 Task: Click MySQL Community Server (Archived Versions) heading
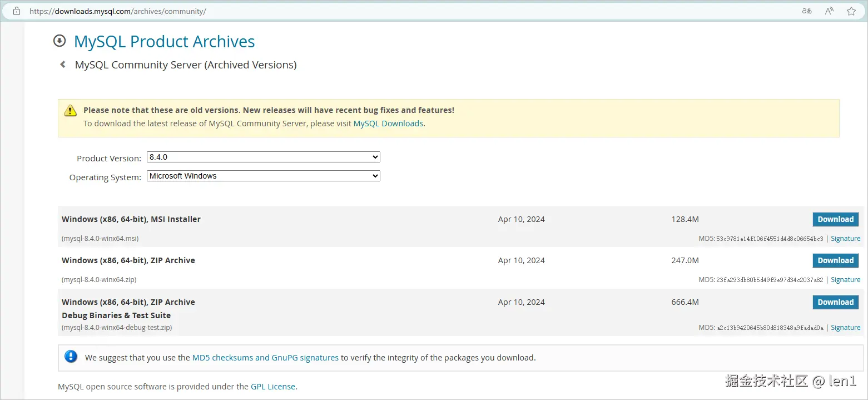point(186,65)
